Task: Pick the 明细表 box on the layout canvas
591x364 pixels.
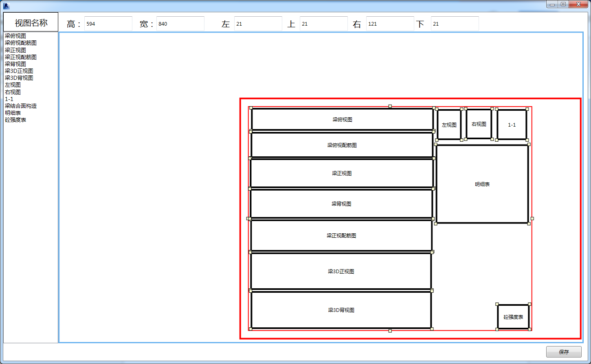Action: tap(482, 184)
